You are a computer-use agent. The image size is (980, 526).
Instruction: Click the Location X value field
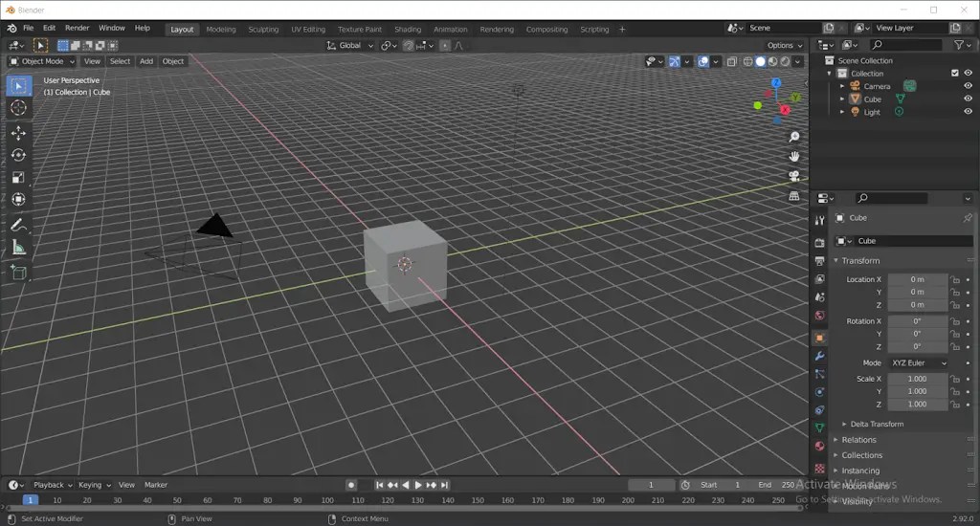[917, 279]
